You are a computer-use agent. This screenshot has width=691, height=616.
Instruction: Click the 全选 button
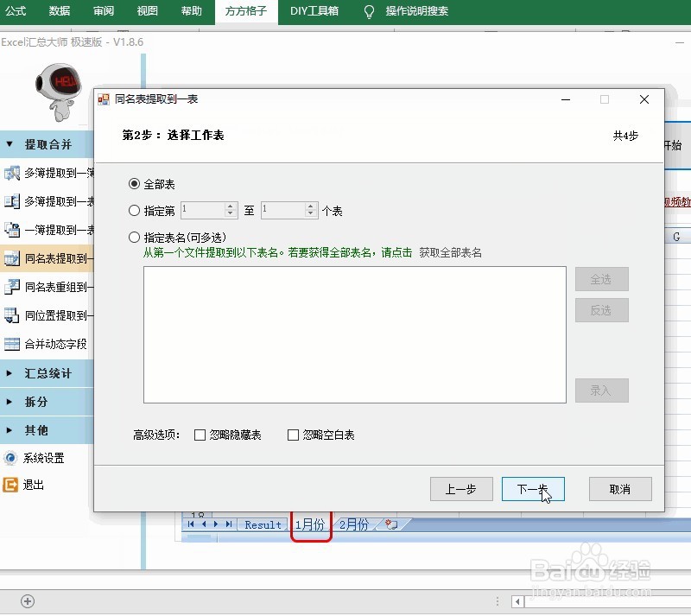pyautogui.click(x=601, y=279)
